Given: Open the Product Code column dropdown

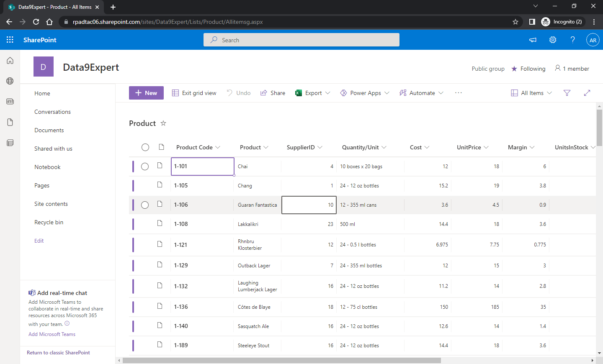Looking at the screenshot, I should 218,147.
